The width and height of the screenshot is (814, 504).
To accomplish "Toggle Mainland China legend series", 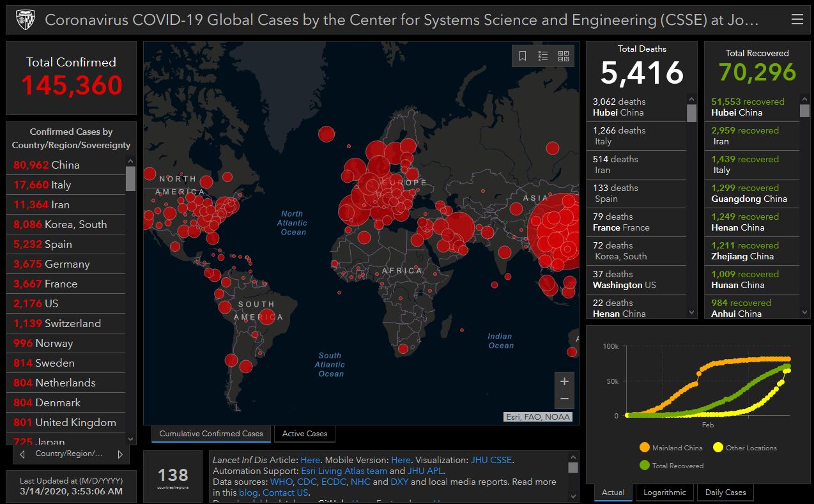I will coord(670,448).
